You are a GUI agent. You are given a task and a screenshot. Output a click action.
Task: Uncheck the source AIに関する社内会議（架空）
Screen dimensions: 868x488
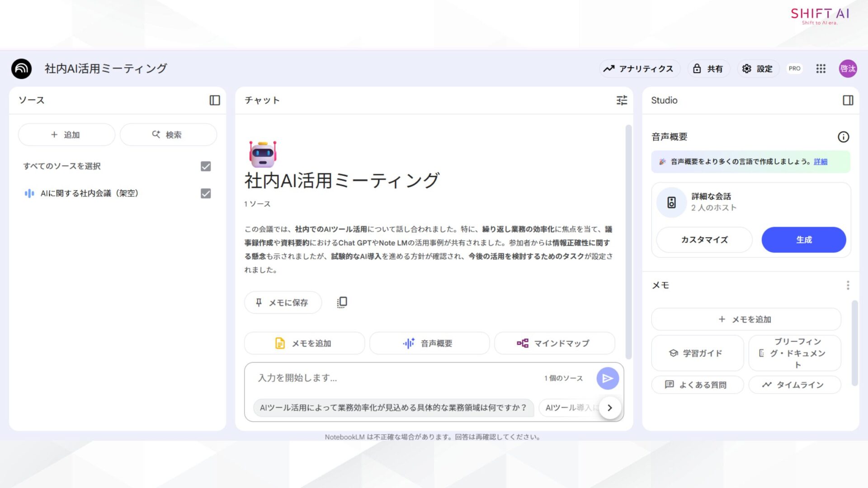pos(206,194)
